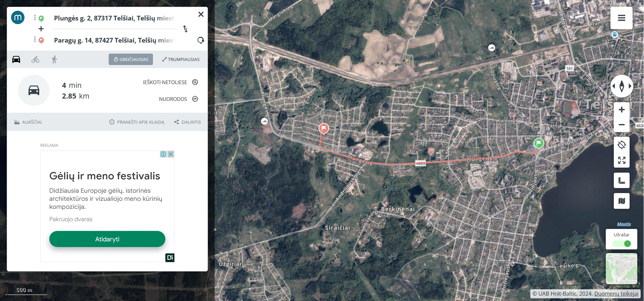
Task: Switch to walking travel mode
Action: click(x=54, y=60)
